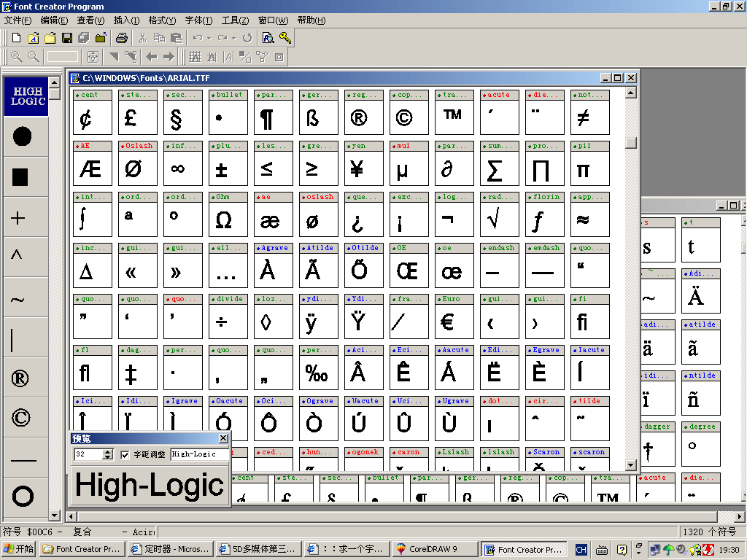The height and width of the screenshot is (560, 747).
Task: Click the empty zoom level box in toolbar
Action: [x=63, y=57]
